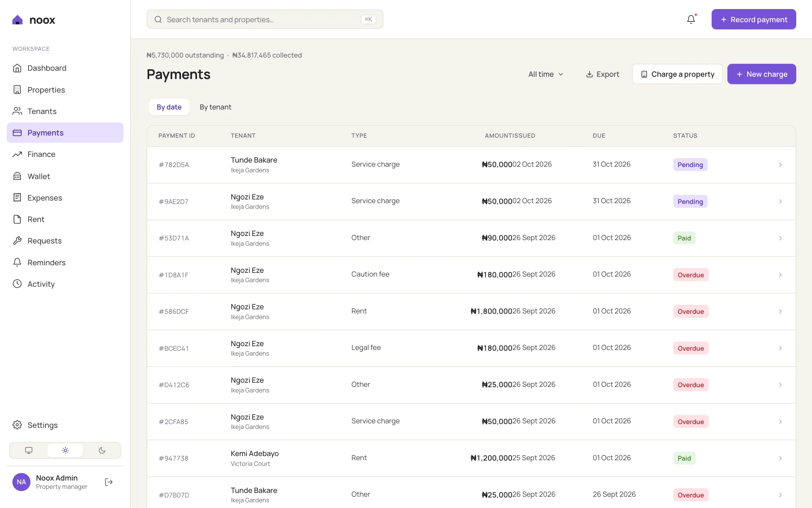Screen dimensions: 812x508
Task: Click the ₦1,800,000 amount
Action: coord(491,311)
